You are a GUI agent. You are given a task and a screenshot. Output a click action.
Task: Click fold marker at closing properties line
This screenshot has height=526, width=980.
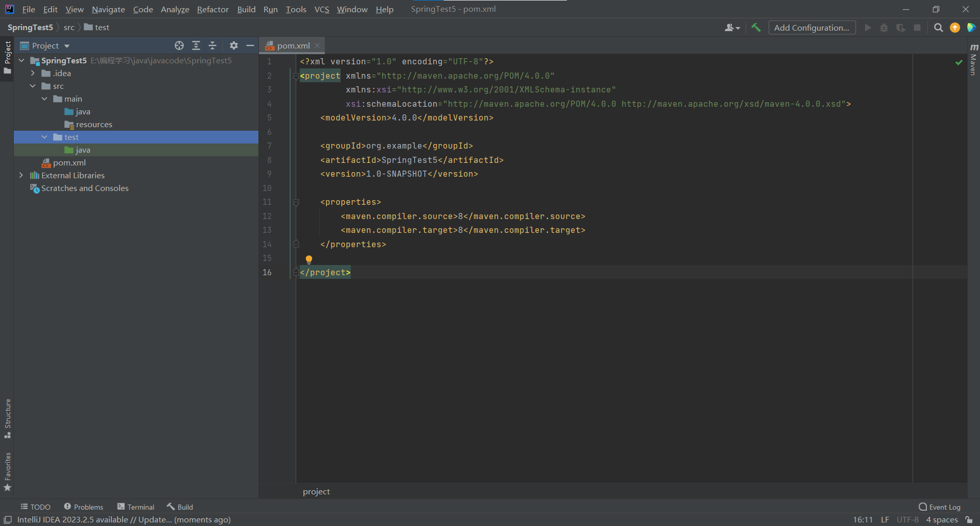[296, 244]
